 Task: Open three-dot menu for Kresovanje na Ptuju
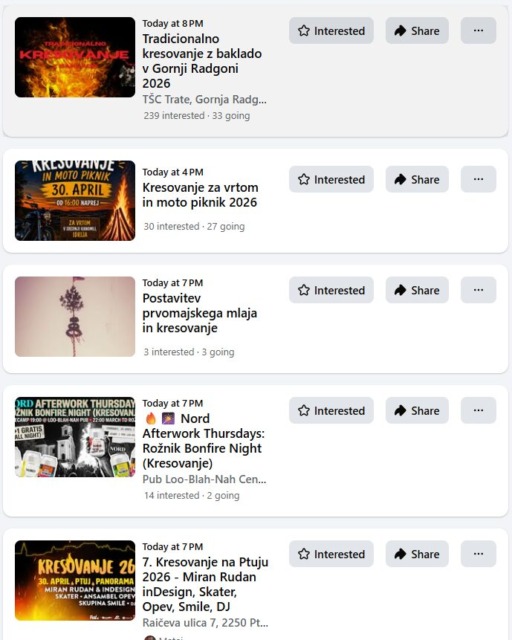(x=479, y=554)
